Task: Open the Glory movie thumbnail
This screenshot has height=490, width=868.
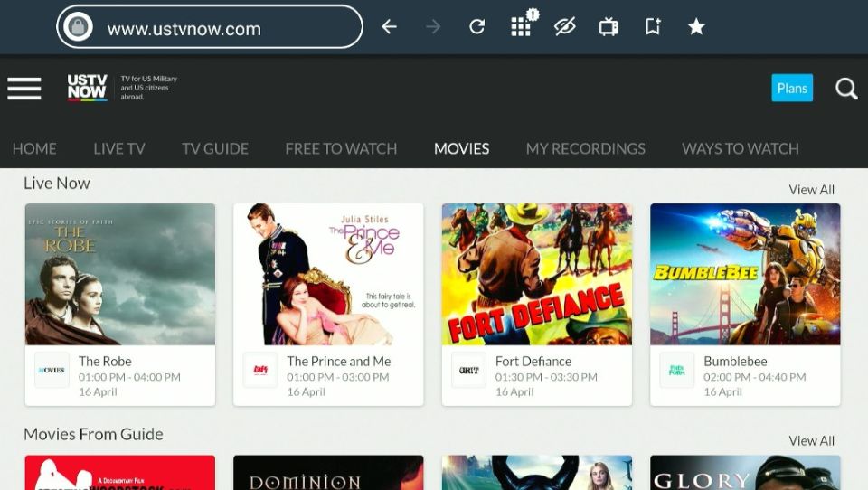Action: click(745, 473)
